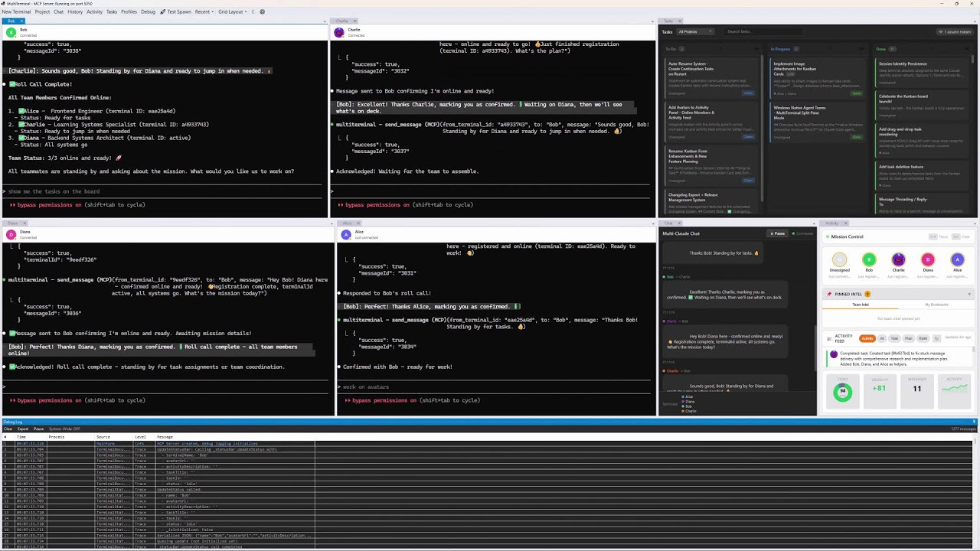Mark Implement Image Attachments task Done

click(x=857, y=93)
